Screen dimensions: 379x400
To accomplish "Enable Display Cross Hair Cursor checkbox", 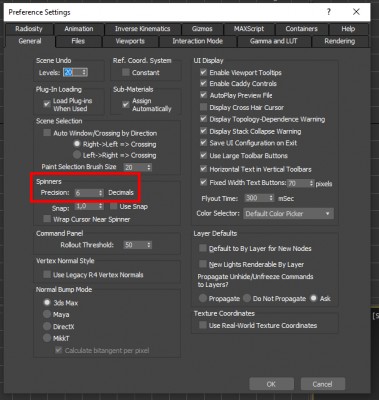I will point(203,107).
